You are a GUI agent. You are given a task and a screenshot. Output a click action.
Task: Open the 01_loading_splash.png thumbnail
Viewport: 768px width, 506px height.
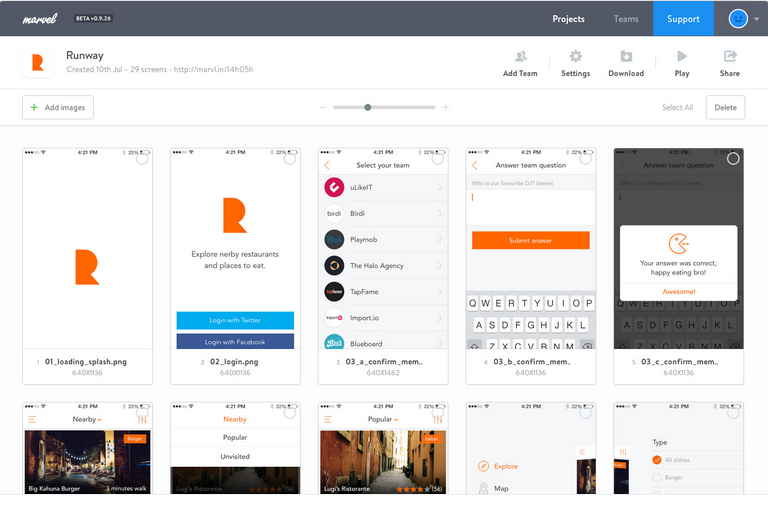tap(87, 248)
